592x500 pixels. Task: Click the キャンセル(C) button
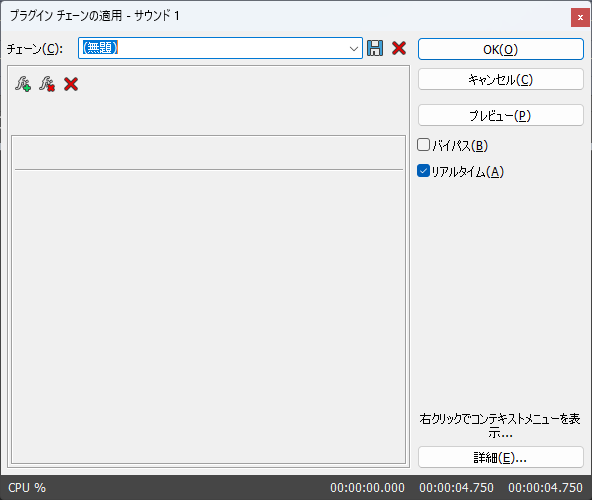(x=501, y=79)
